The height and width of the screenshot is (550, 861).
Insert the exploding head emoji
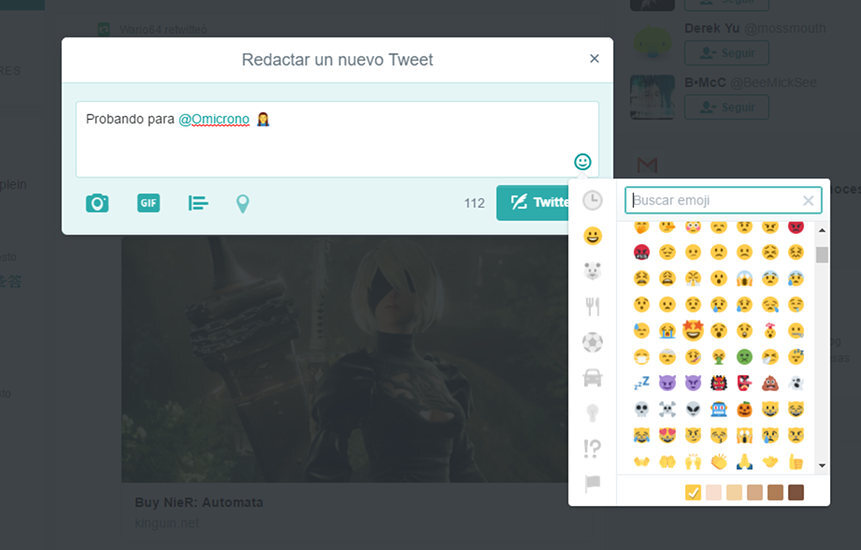click(x=770, y=330)
